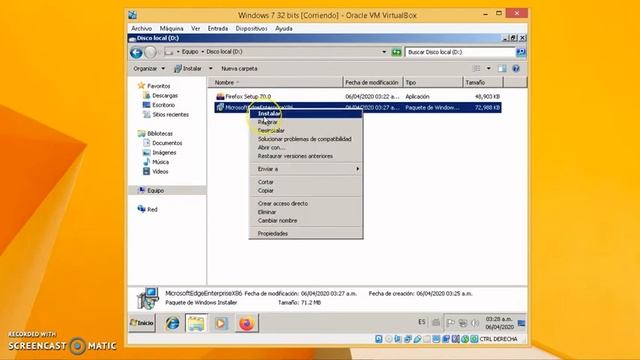Refresh the Disco local (D:) folder view
This screenshot has height=360, width=640.
396,52
